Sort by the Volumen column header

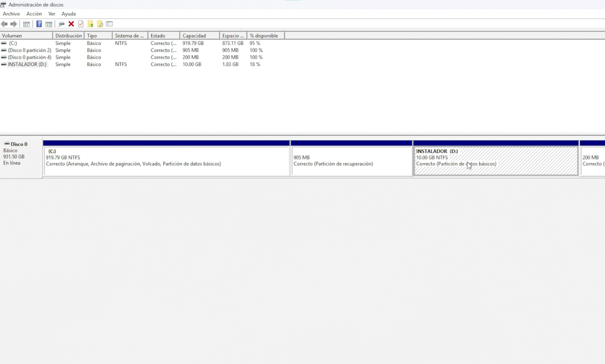(x=26, y=35)
